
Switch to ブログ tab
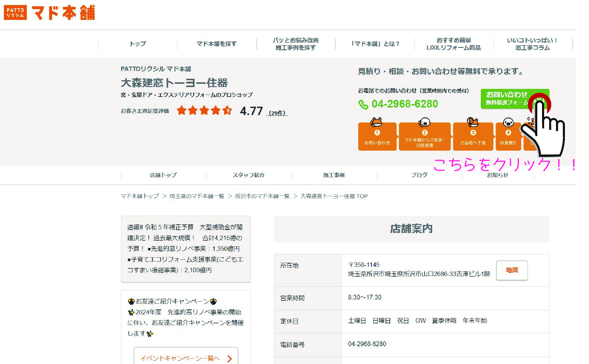point(420,175)
